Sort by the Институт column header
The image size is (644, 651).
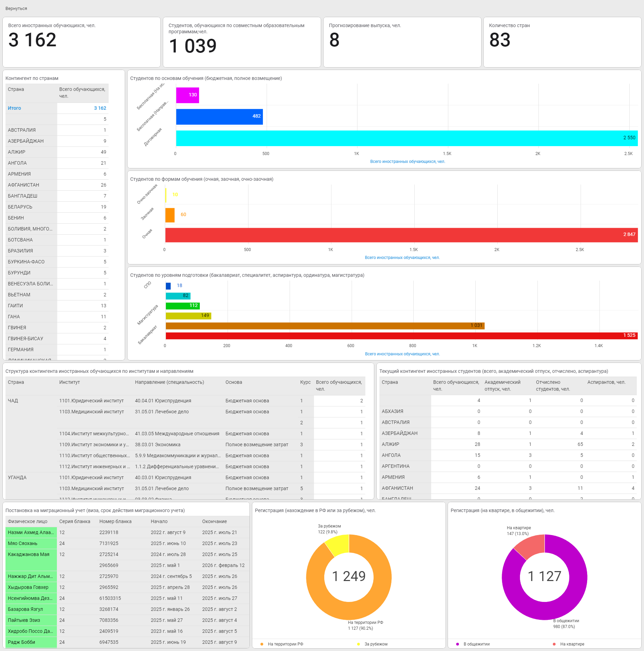coord(70,382)
